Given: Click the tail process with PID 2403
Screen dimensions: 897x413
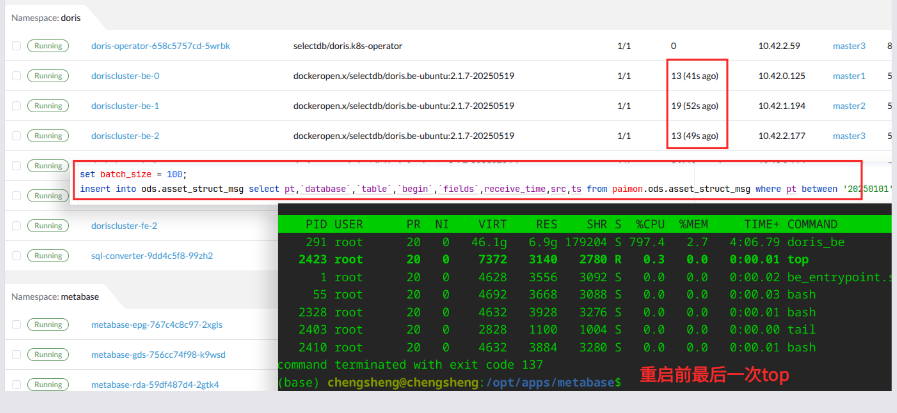Looking at the screenshot, I should (x=585, y=329).
